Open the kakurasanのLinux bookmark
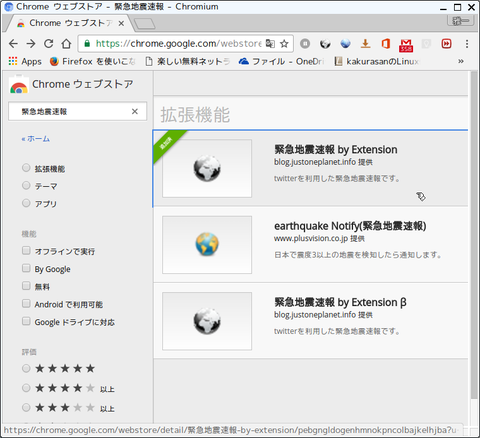480x438 pixels. coord(377,61)
